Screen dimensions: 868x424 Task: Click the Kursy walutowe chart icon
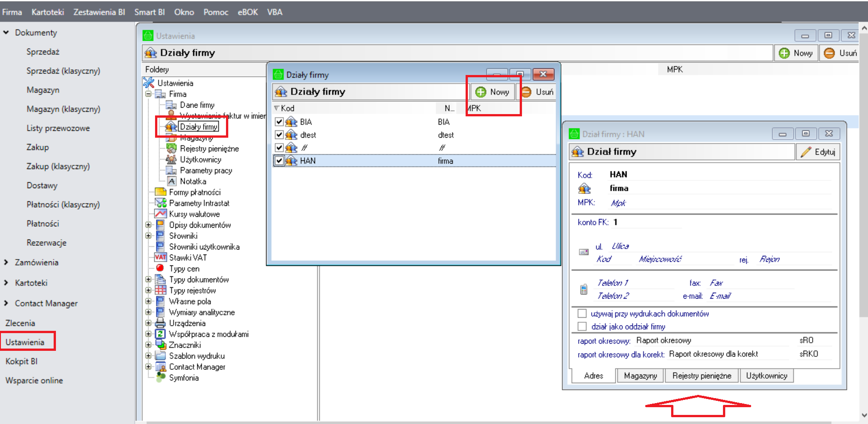coord(160,214)
